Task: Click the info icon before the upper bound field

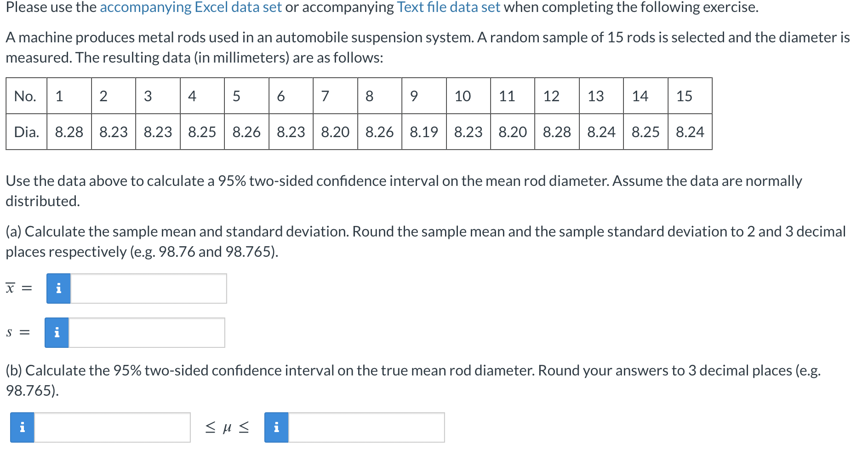Action: (x=276, y=427)
